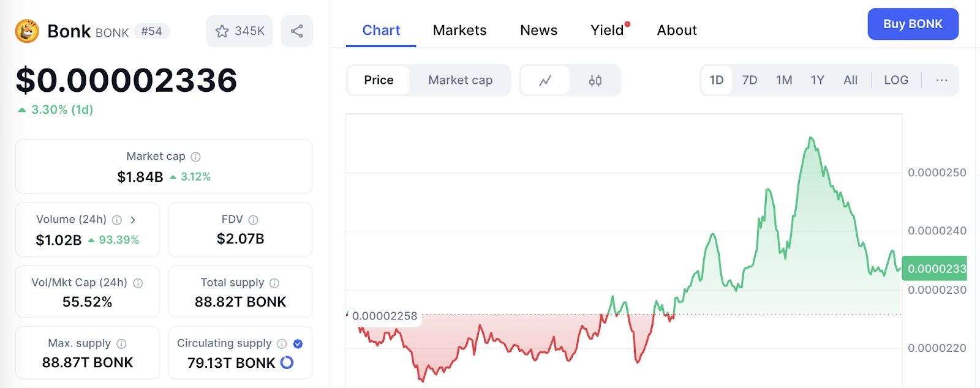The width and height of the screenshot is (980, 388).
Task: Select the 7D time range
Action: click(x=749, y=80)
